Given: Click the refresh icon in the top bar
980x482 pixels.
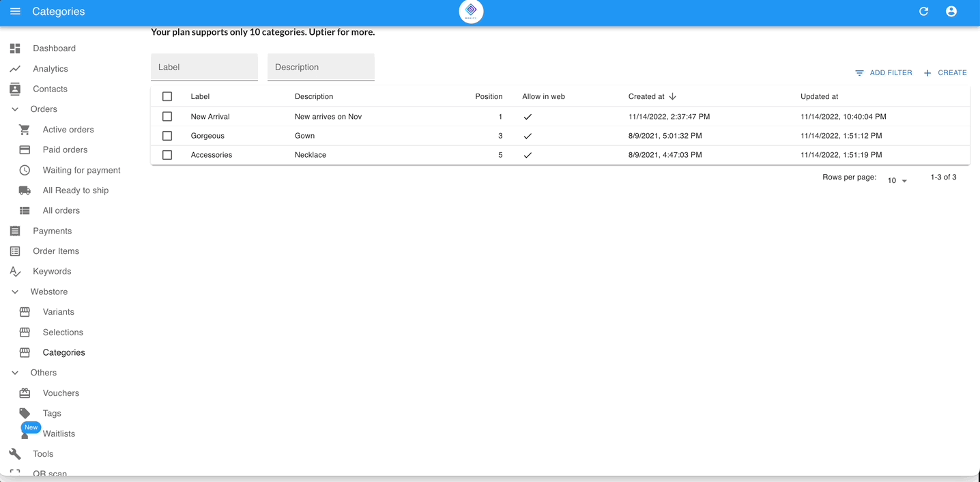Looking at the screenshot, I should (x=923, y=12).
